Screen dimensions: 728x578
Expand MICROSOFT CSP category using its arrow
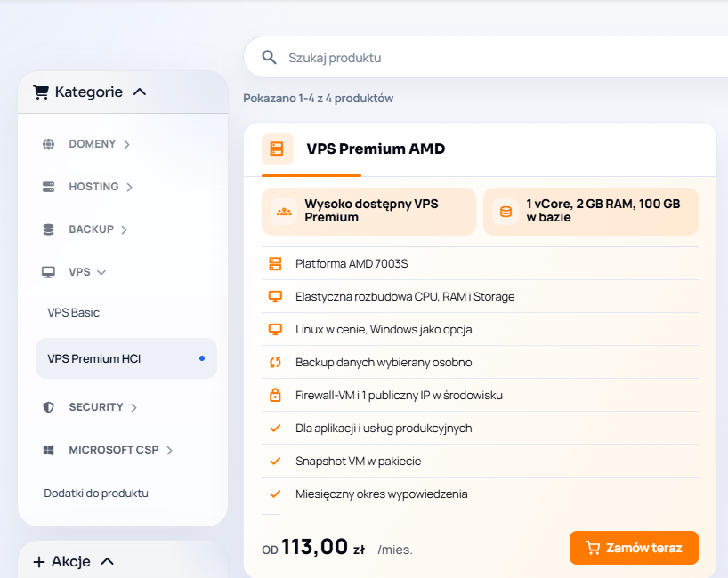pyautogui.click(x=169, y=451)
